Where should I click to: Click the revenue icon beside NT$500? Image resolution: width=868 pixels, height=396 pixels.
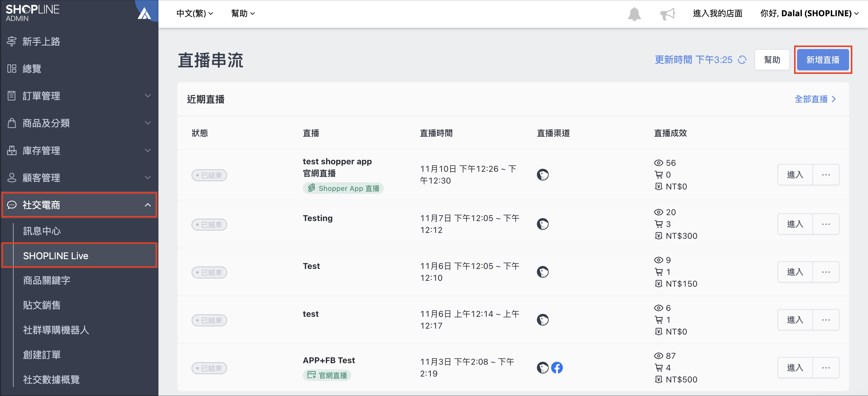[658, 379]
